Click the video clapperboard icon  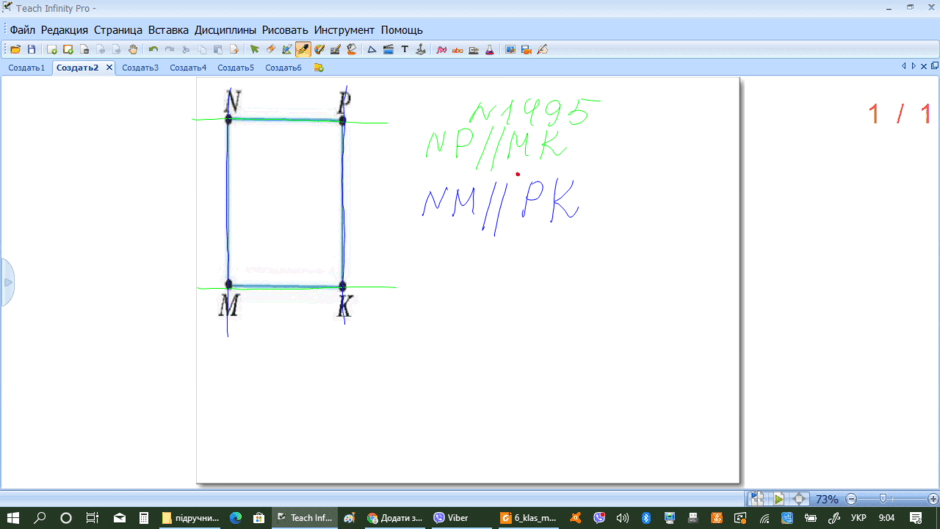(x=388, y=50)
